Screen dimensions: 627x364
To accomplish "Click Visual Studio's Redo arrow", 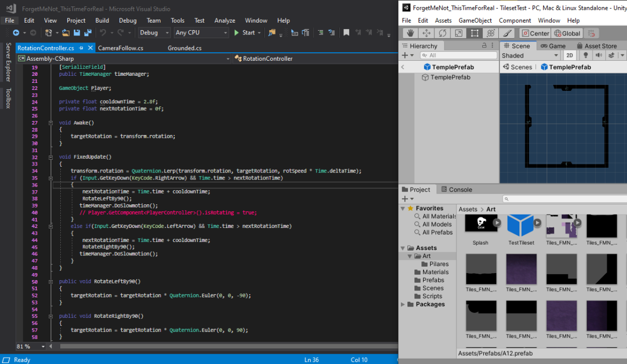I will pos(121,33).
